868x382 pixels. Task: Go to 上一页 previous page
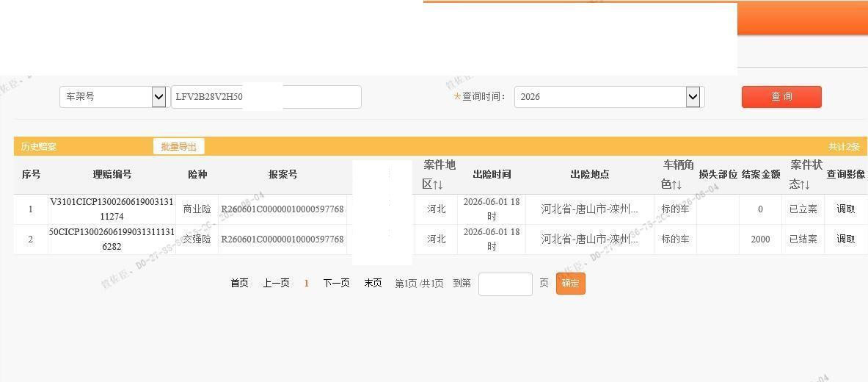coord(276,284)
